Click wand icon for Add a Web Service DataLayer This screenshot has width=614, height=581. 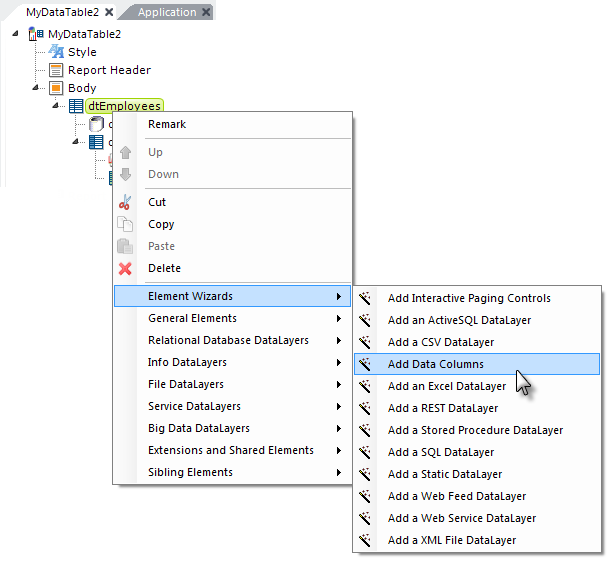click(365, 518)
